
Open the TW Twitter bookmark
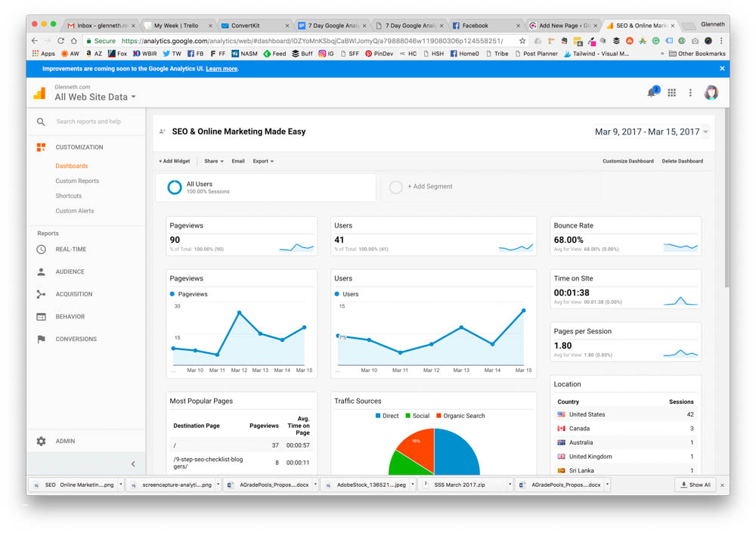172,54
